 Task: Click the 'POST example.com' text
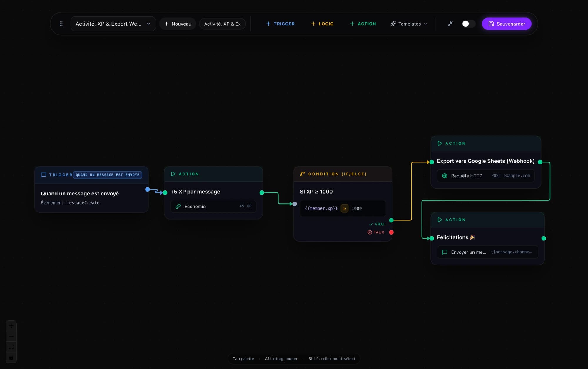(510, 175)
